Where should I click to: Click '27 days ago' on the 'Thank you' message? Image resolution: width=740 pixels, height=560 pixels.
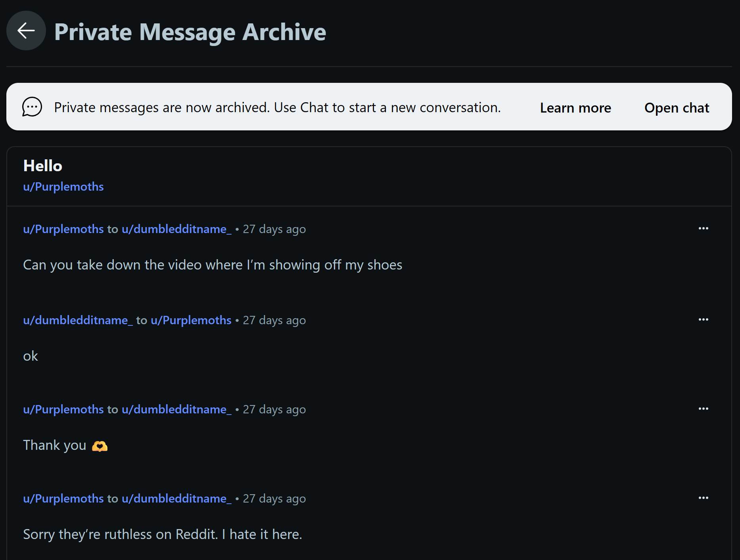coord(274,409)
